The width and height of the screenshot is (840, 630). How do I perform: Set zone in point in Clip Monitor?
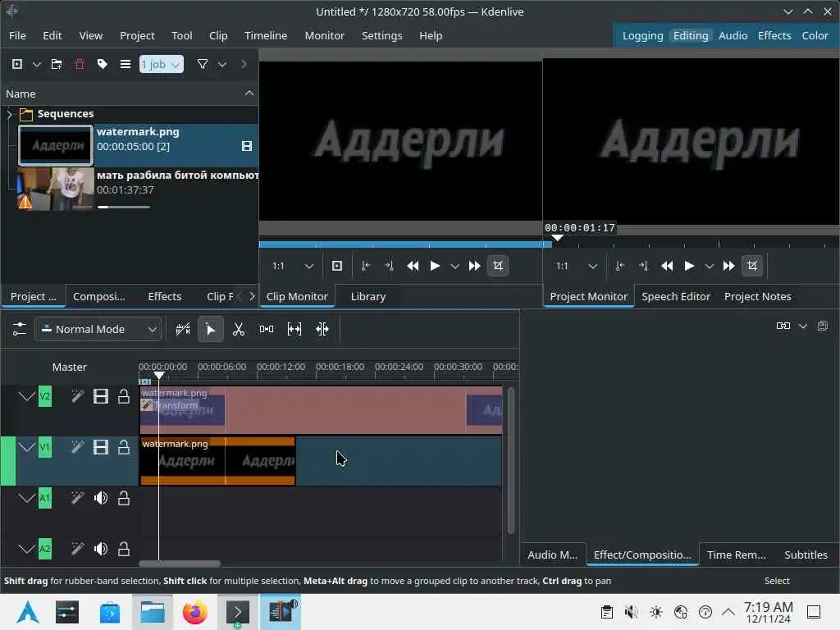365,266
